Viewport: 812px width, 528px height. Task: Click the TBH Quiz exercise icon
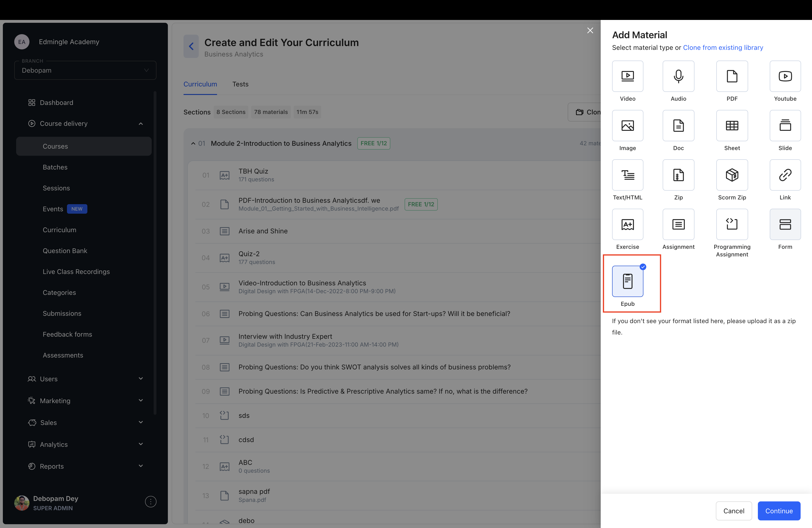pos(224,175)
